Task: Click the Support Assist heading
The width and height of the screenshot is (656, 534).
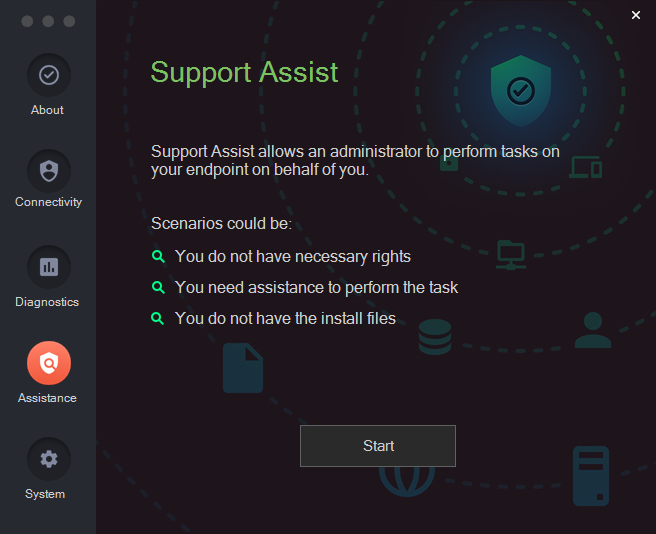Action: coord(244,73)
